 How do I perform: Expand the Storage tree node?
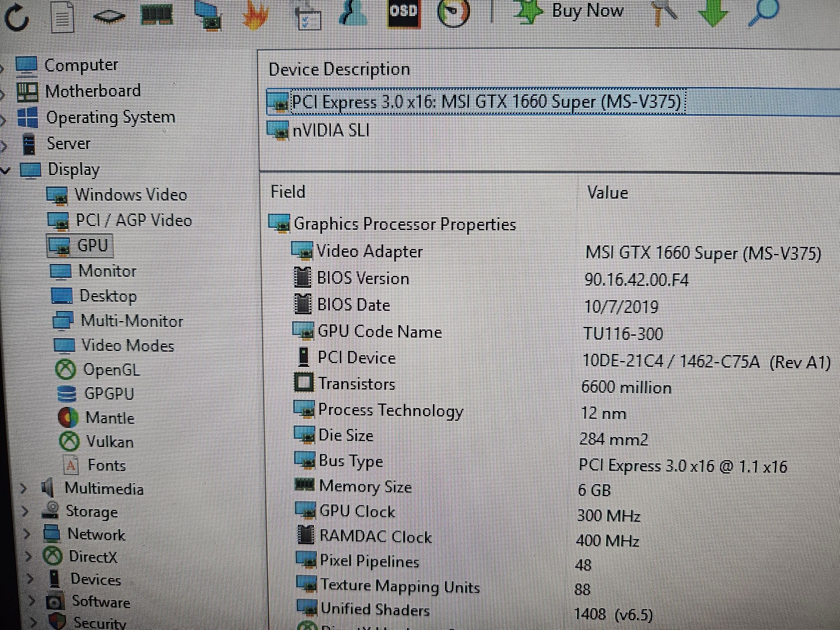pyautogui.click(x=25, y=511)
